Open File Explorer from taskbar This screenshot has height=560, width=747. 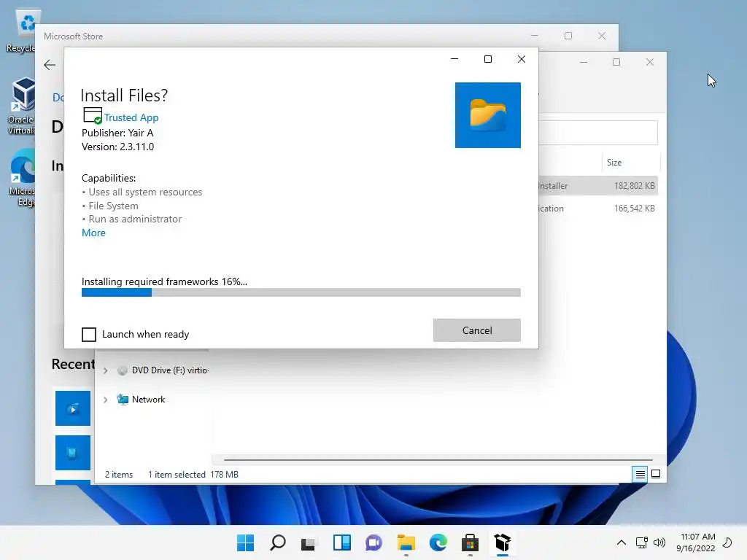pyautogui.click(x=406, y=542)
